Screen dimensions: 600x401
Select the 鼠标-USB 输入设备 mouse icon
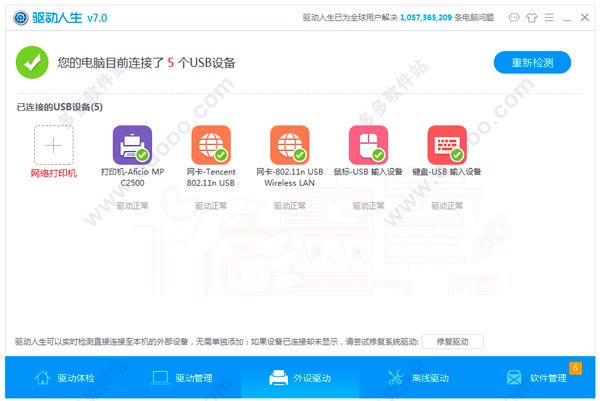tap(368, 145)
